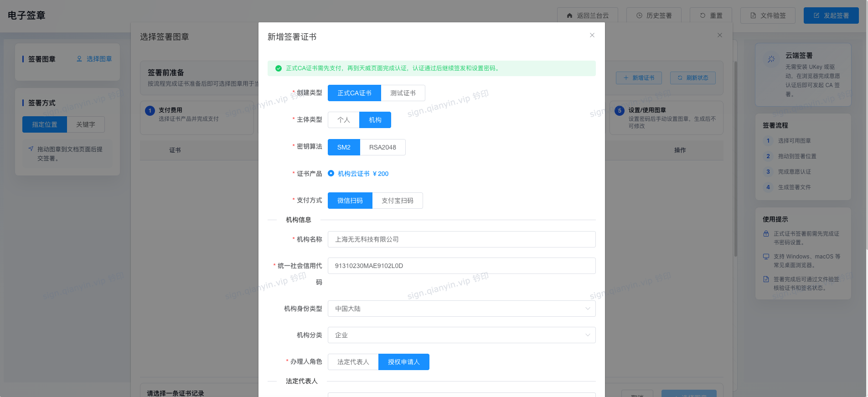
Task: Click step 1 选择可用图章 in 签署流程
Action: pyautogui.click(x=795, y=141)
